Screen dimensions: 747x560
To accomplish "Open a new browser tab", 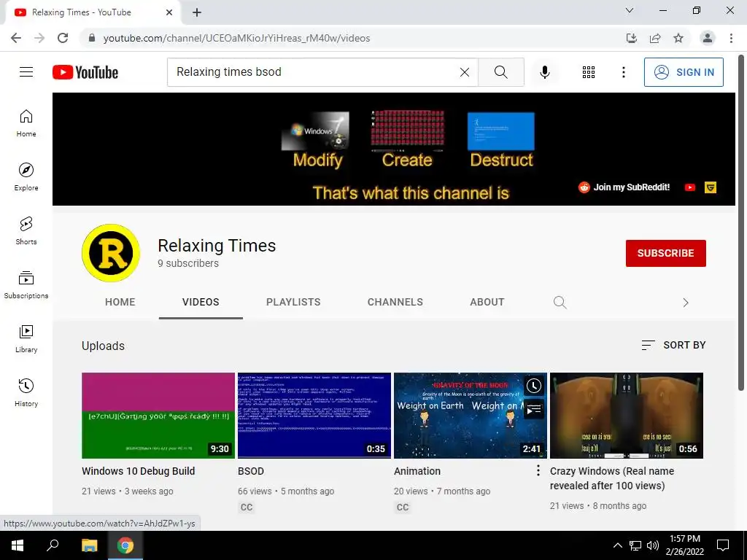I will [197, 12].
